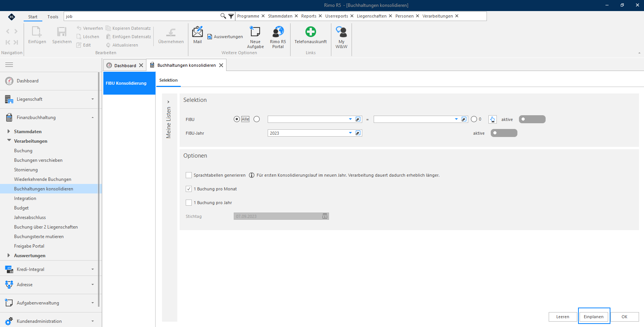Click the hand pointer selection icon in FIBU row
This screenshot has width=644, height=327.
[x=493, y=119]
